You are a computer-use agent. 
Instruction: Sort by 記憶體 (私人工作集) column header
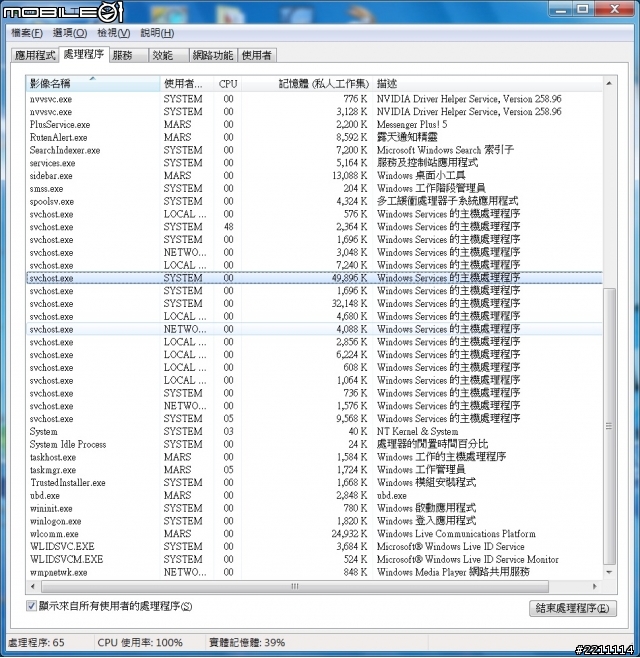pos(307,84)
